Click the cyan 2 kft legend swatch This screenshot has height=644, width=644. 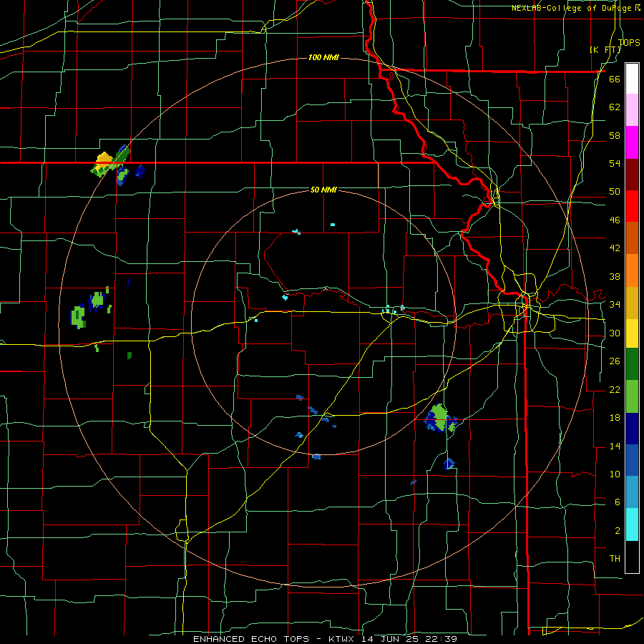(x=632, y=525)
